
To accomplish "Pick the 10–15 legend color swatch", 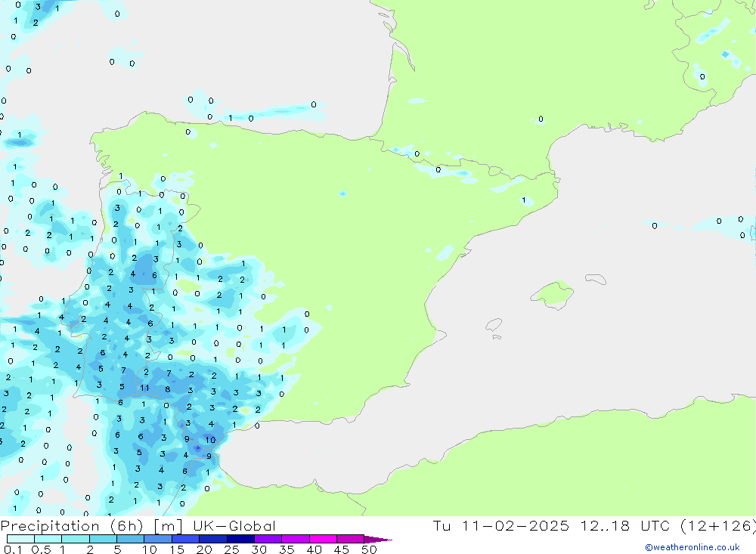I will [158, 539].
